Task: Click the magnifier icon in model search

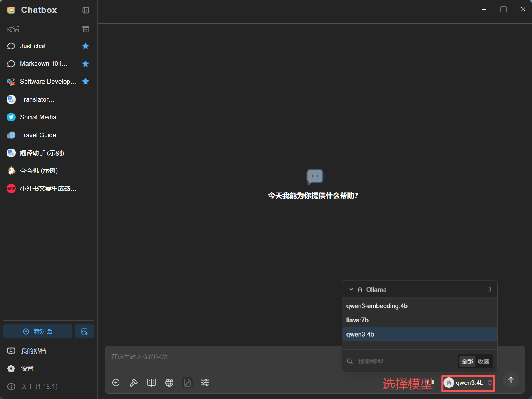Action: [x=350, y=362]
